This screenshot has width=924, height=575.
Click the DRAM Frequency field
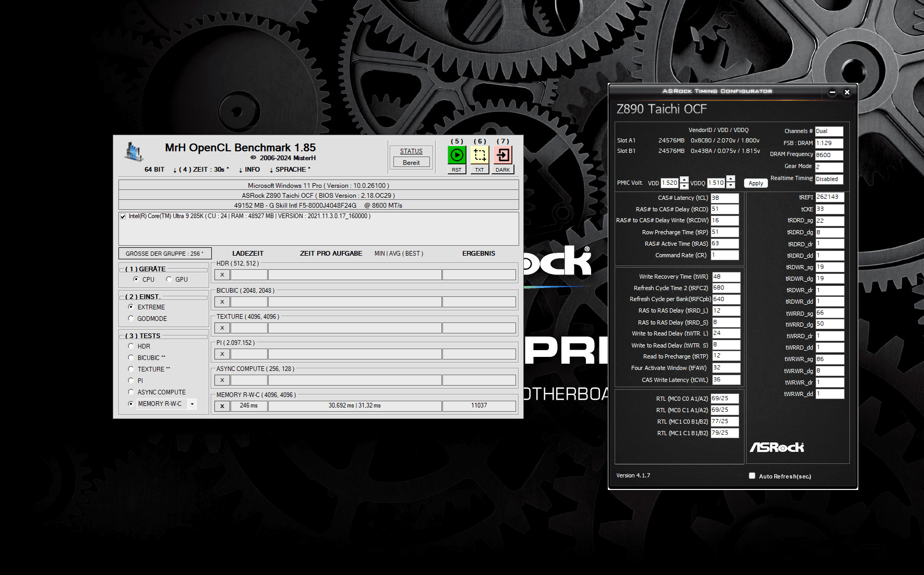(x=829, y=155)
